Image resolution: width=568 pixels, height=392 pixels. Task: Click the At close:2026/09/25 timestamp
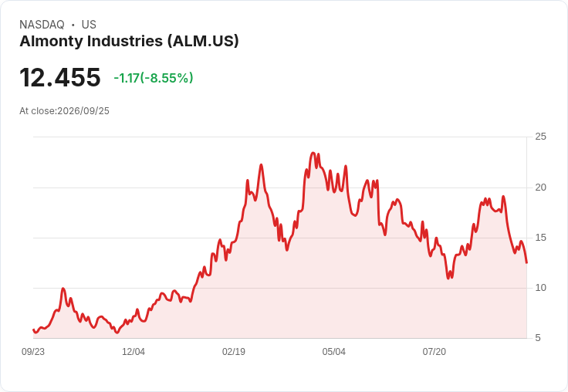65,111
